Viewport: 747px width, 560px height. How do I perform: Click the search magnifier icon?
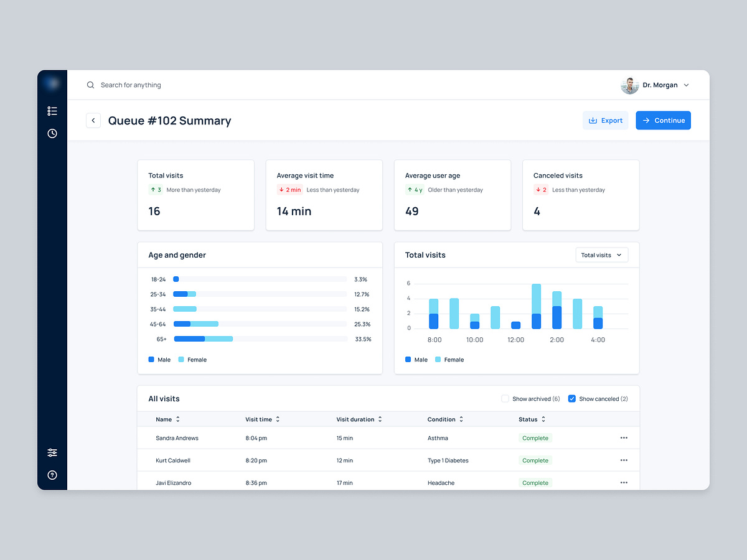point(90,85)
